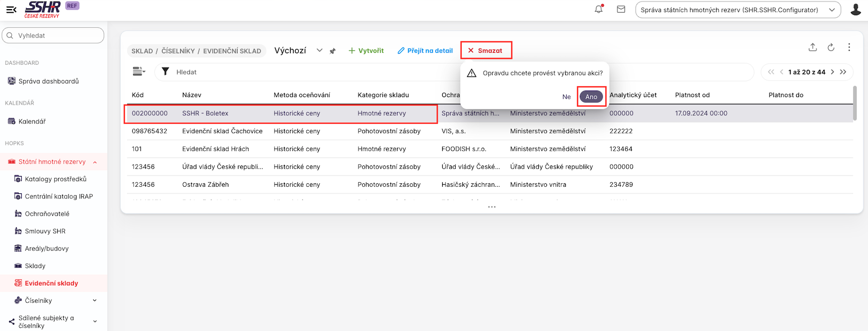Screen dimensions: 868x331
Task: Open Sklady in the sidebar
Action: [35, 266]
